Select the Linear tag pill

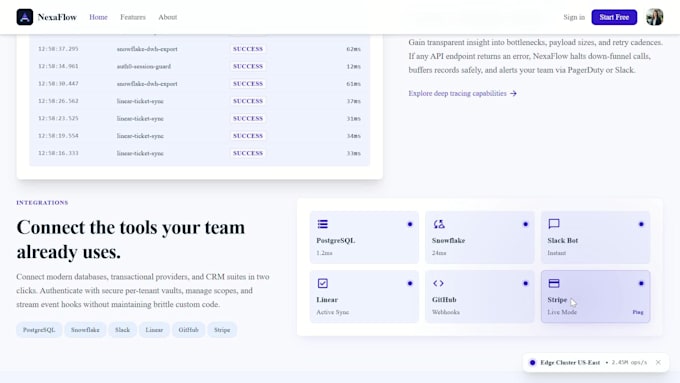point(154,330)
